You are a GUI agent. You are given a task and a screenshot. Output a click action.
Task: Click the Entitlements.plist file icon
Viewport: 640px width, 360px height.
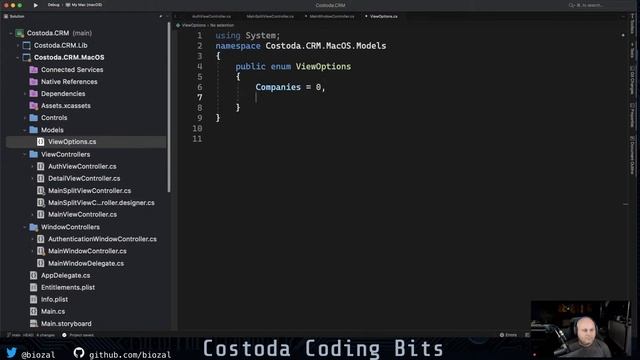click(x=33, y=287)
